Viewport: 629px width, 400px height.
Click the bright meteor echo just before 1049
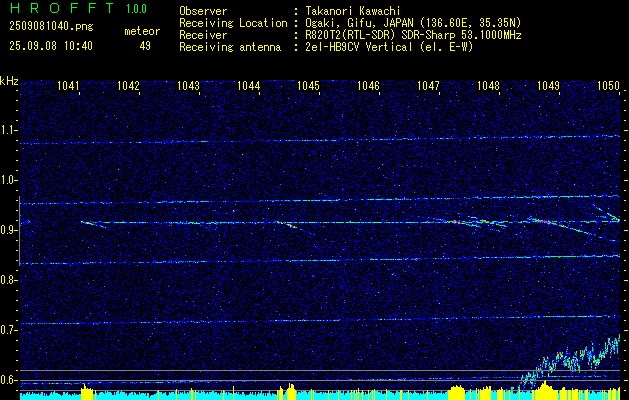[546, 221]
